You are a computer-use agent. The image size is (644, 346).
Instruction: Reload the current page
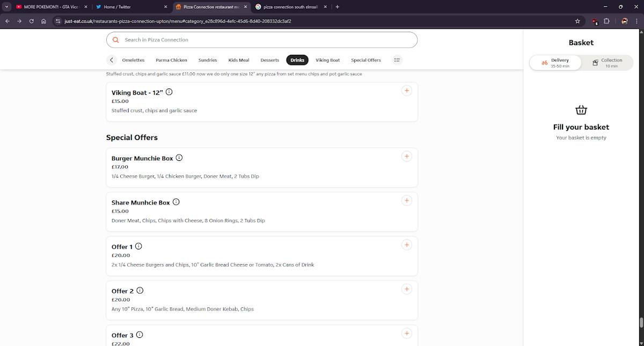pos(31,21)
